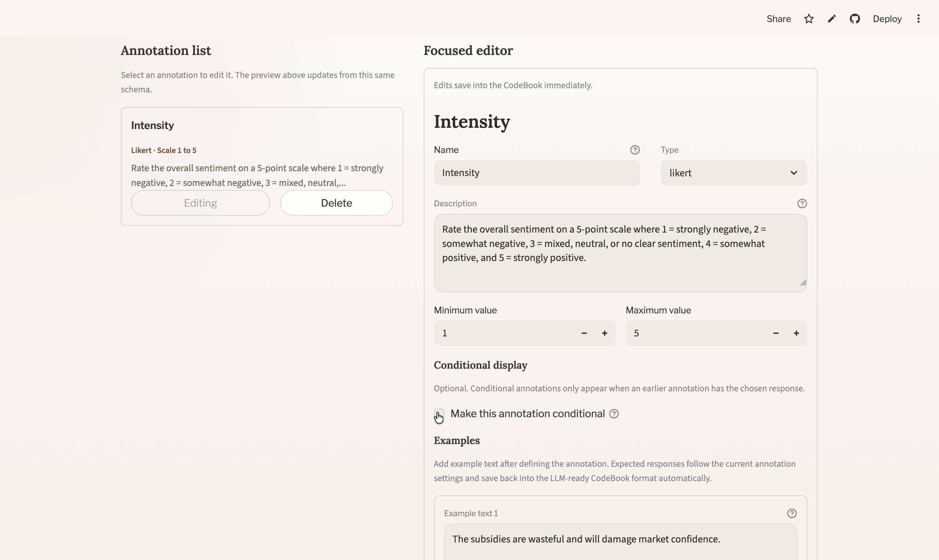Click the star favorite icon
939x560 pixels.
pos(809,19)
